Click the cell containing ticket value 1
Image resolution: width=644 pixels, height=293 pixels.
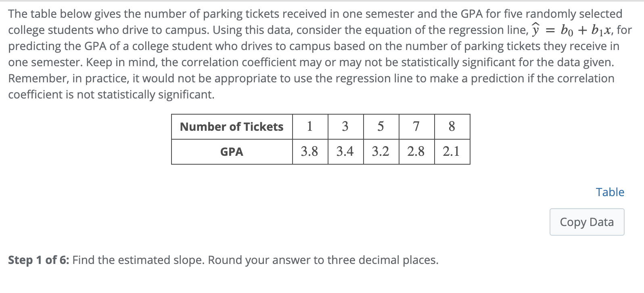[x=309, y=127]
